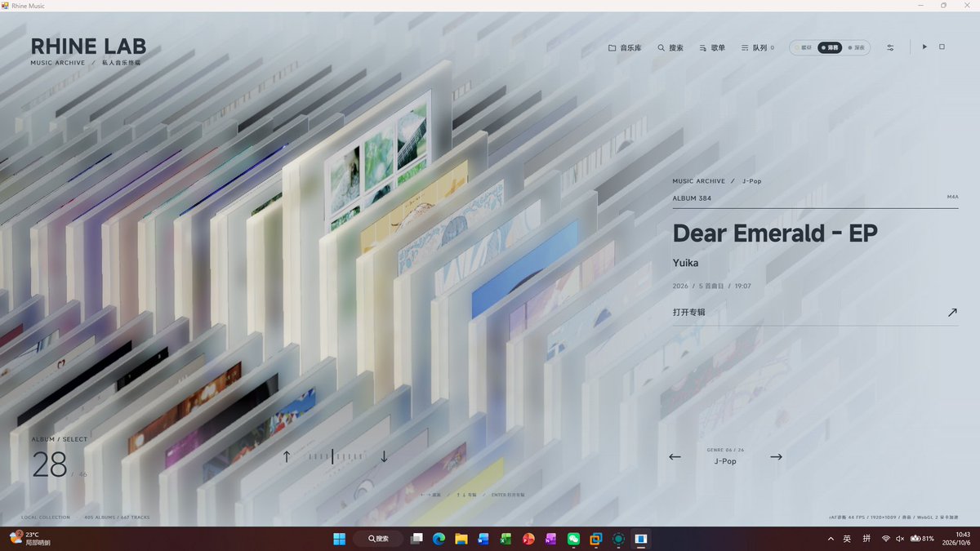Click the Dear Emerald - EP album title
The height and width of the screenshot is (551, 980).
pyautogui.click(x=775, y=233)
